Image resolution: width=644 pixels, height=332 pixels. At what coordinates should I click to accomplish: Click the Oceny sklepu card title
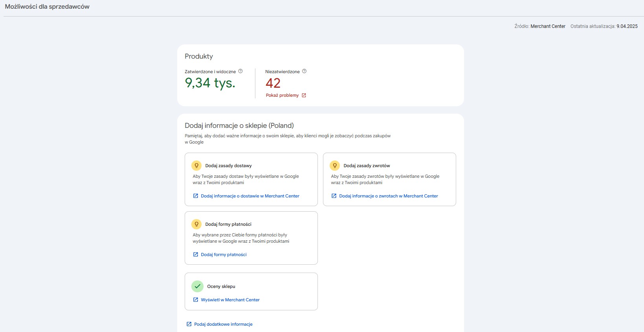pyautogui.click(x=221, y=286)
